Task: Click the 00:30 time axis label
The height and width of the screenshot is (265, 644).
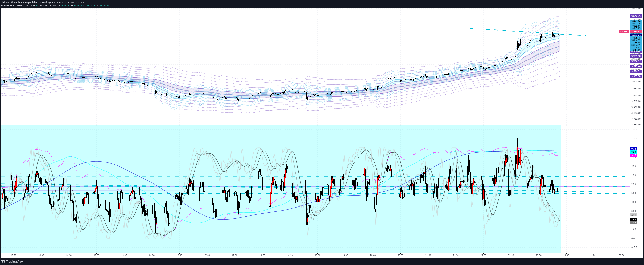Action: click(x=621, y=255)
